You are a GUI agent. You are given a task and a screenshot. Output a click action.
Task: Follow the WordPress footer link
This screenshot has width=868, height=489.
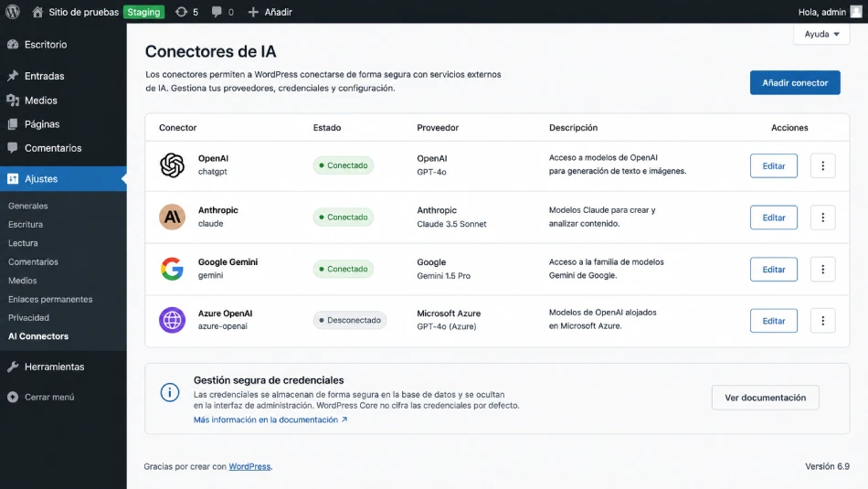pos(249,466)
